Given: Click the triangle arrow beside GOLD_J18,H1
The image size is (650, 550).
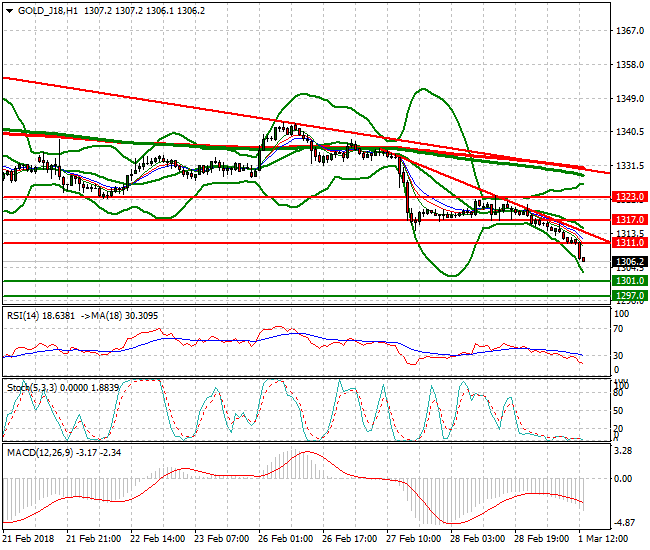Looking at the screenshot, I should point(10,11).
